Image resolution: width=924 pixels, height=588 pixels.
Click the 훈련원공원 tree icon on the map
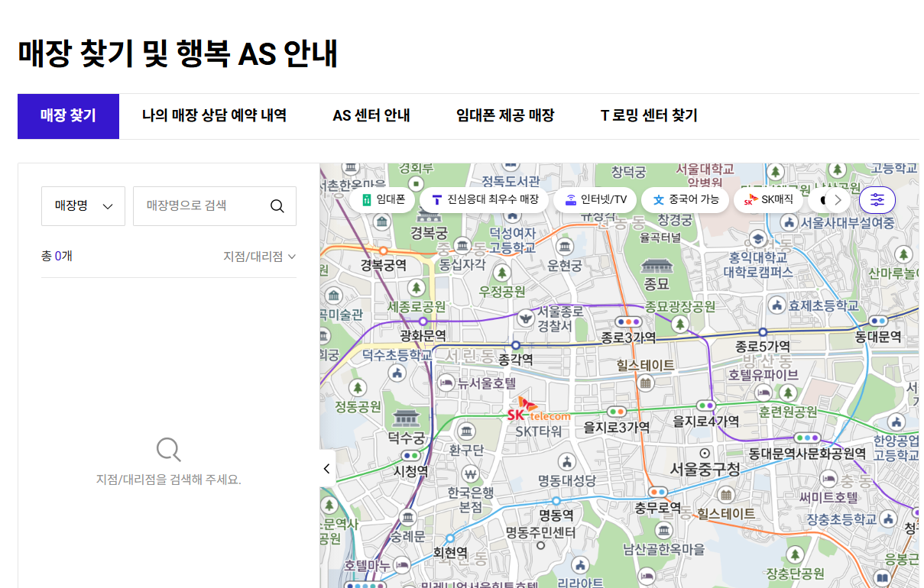pos(788,393)
